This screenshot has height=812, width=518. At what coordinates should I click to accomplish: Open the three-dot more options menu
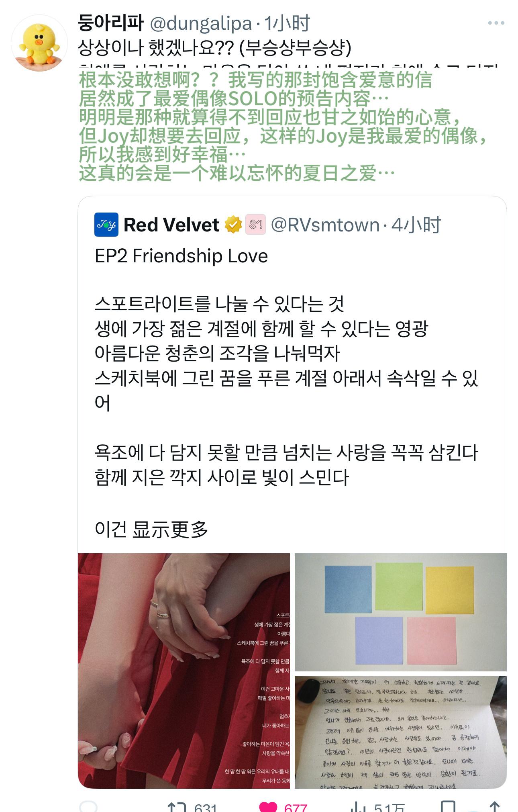496,23
